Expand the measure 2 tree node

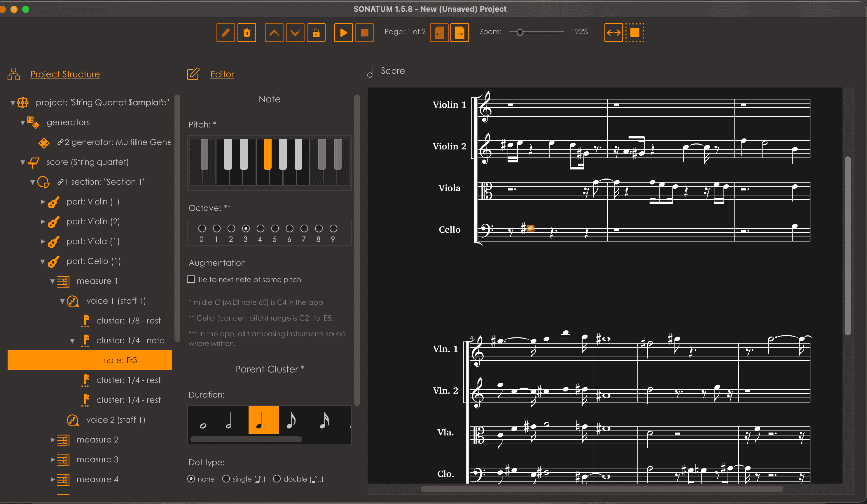coord(53,439)
